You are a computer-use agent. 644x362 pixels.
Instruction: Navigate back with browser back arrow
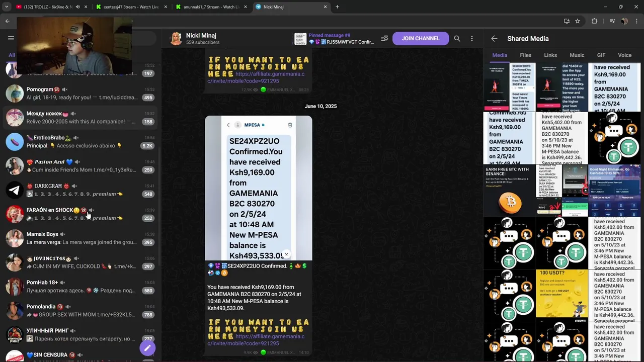tap(7, 21)
